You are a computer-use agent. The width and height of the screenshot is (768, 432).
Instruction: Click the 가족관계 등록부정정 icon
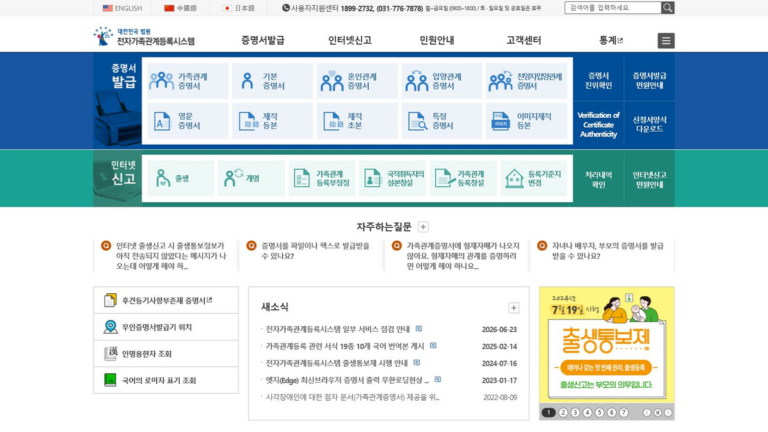301,178
